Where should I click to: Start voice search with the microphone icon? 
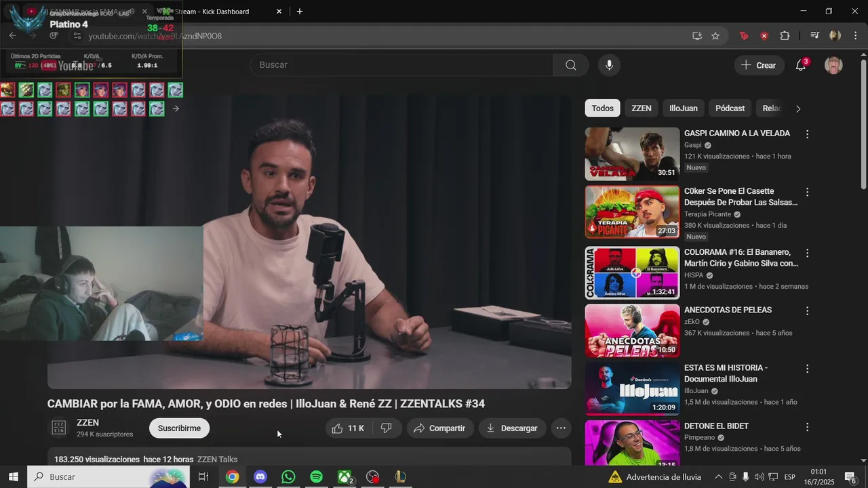(x=609, y=65)
